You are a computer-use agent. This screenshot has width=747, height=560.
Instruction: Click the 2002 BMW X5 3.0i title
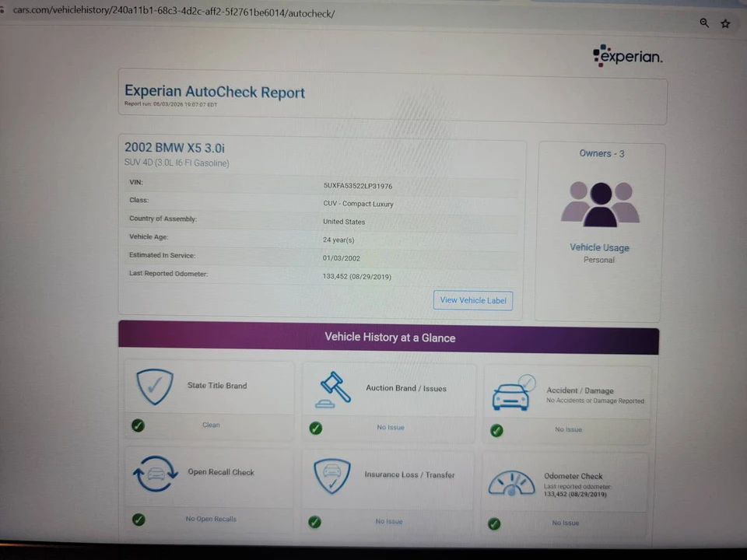pyautogui.click(x=174, y=148)
